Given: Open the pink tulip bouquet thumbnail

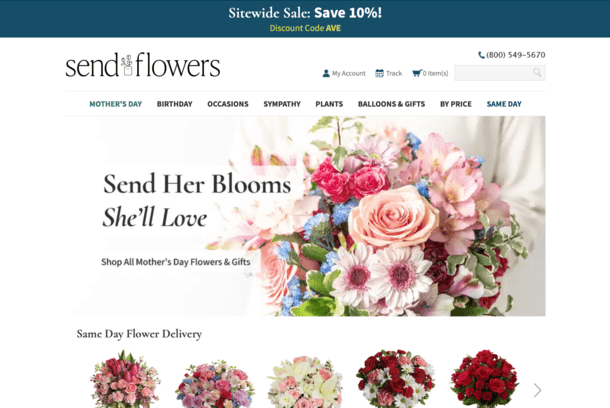Looking at the screenshot, I should 125,379.
